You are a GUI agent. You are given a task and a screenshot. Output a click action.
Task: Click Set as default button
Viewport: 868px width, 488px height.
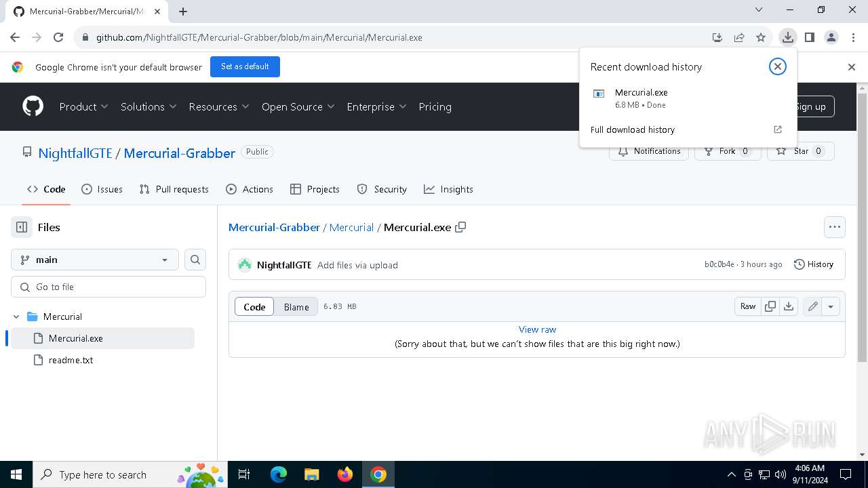(245, 66)
